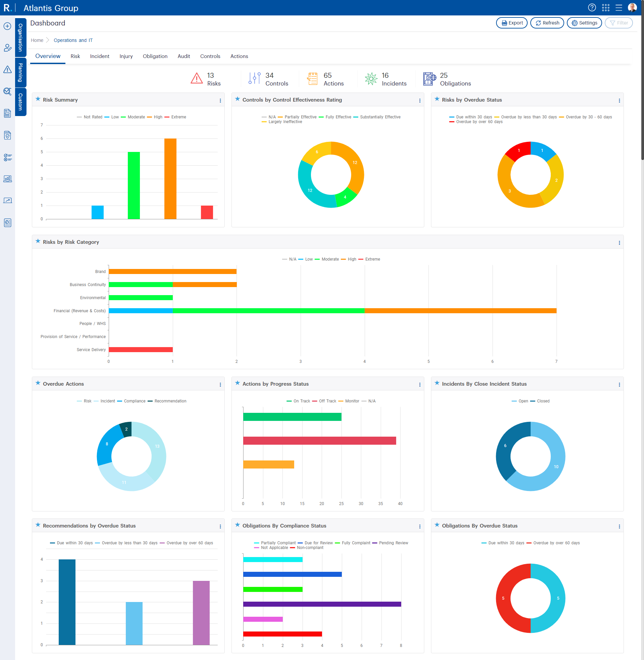Click the help question mark icon
This screenshot has height=660, width=644.
tap(592, 7)
